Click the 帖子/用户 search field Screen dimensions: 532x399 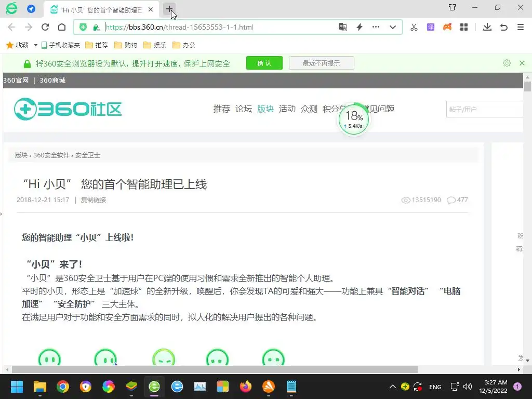485,109
